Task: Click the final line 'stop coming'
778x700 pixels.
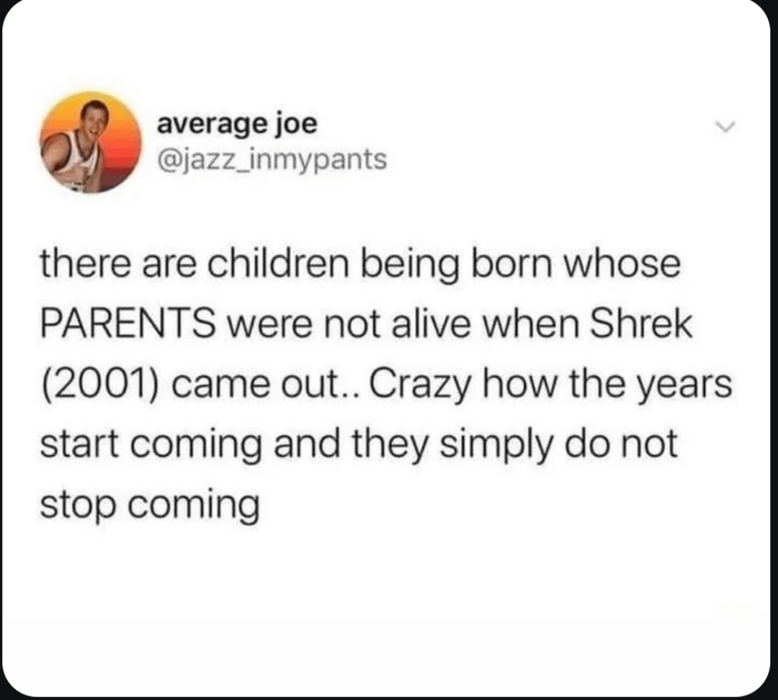Action: [149, 506]
